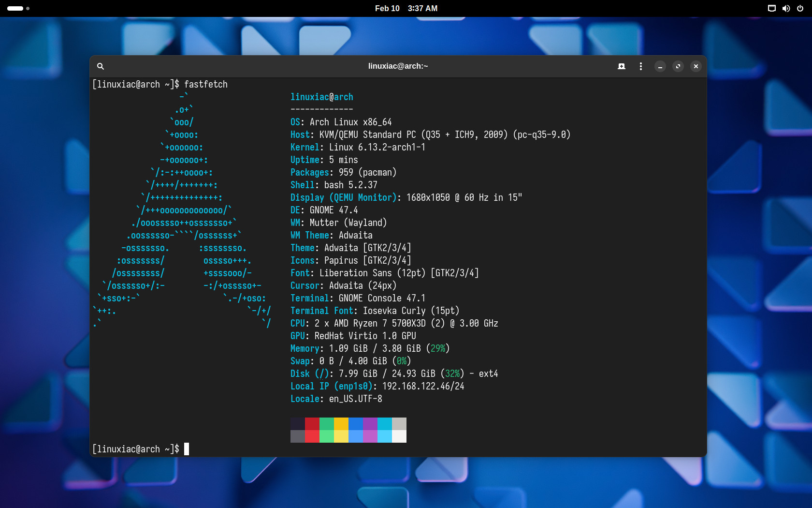Click the 'Local IP (enp1s0)' line
Image resolution: width=812 pixels, height=508 pixels.
(x=377, y=386)
